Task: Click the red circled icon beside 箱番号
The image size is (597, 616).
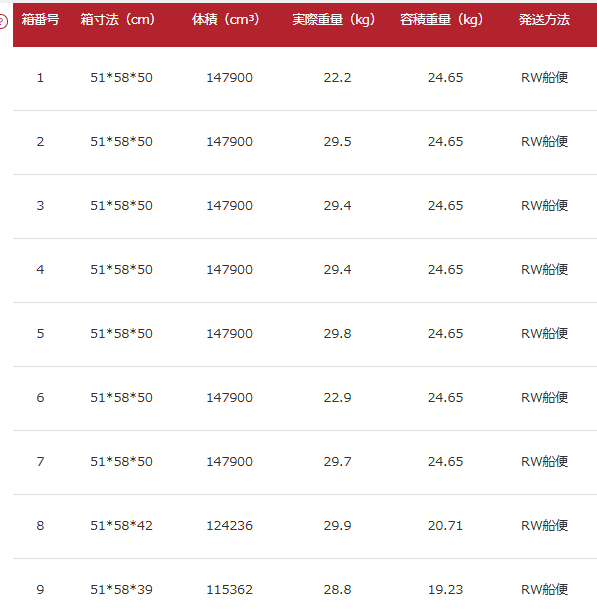Action: (x=2, y=21)
